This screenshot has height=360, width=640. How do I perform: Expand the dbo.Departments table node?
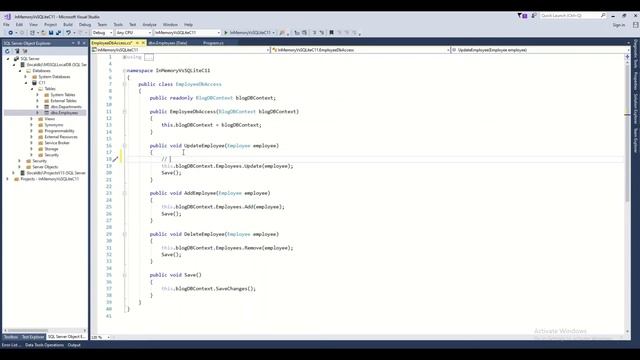point(38,107)
